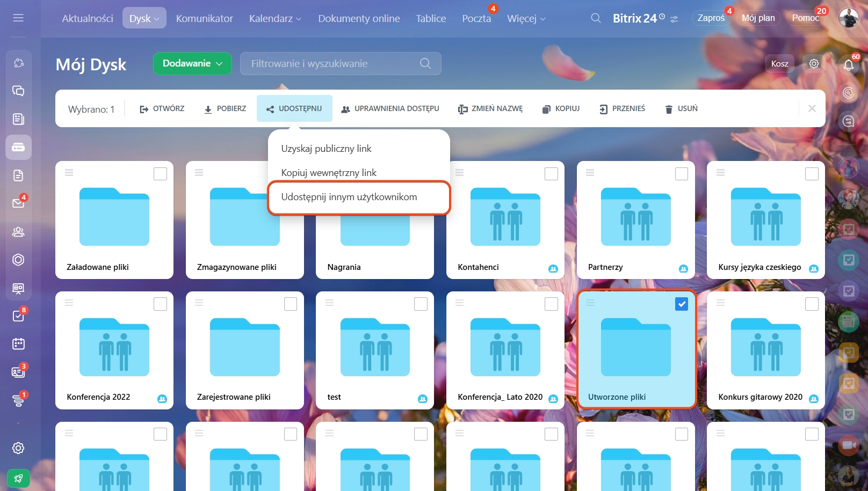
Task: Click Przenieś move button
Action: (623, 108)
